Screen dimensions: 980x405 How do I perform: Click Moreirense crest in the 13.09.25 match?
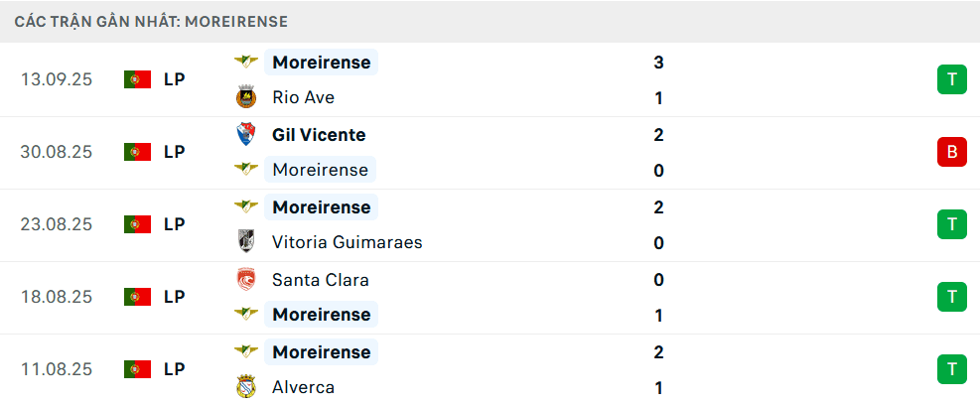coord(245,62)
